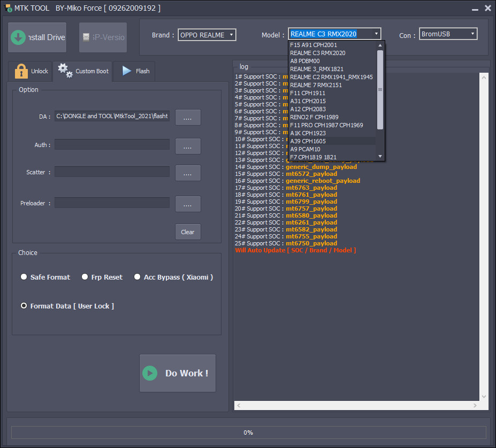Click log line mt6572_payload
Image resolution: width=496 pixels, height=448 pixels.
pyautogui.click(x=286, y=174)
